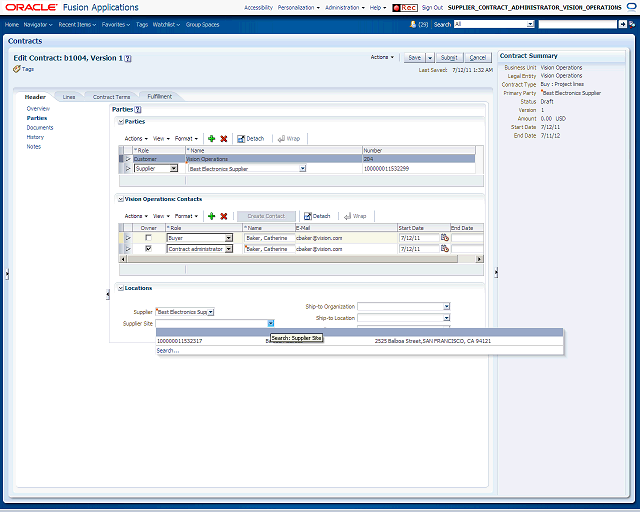Image resolution: width=640 pixels, height=512 pixels.
Task: Open the page-level Actions menu
Action: tap(382, 57)
